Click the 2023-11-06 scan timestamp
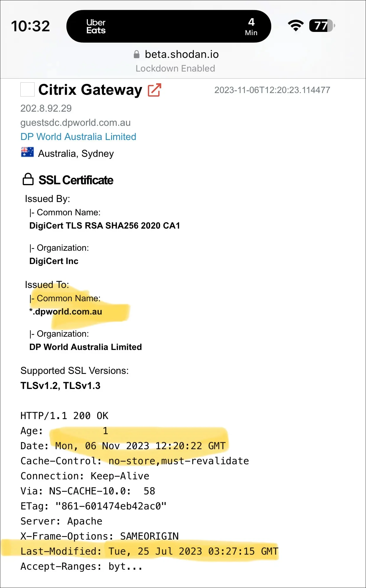This screenshot has height=588, width=366. coord(272,90)
